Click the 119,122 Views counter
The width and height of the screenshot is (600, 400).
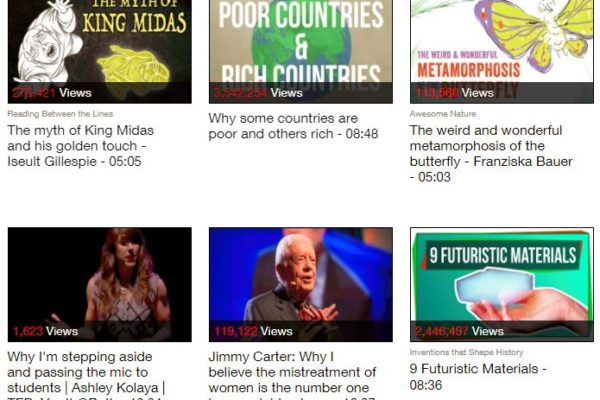coord(253,331)
